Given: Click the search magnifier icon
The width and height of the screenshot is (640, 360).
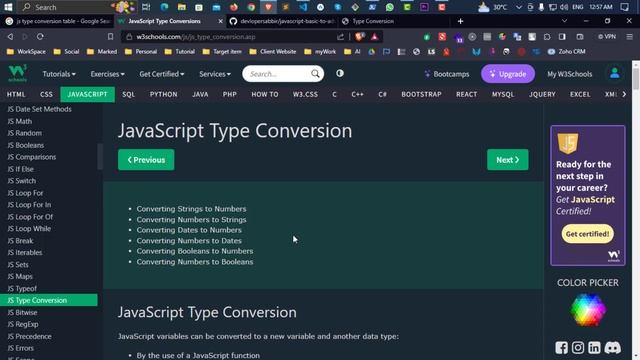Looking at the screenshot, I should click(x=315, y=74).
